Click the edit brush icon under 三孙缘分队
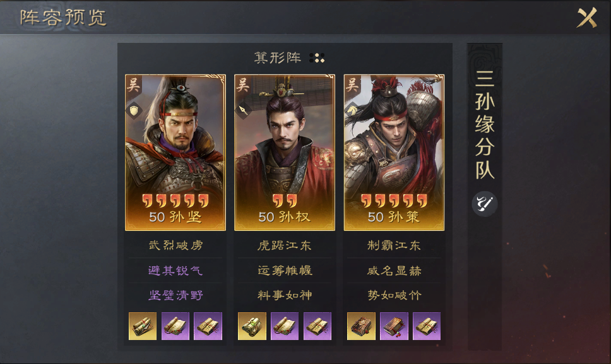 pos(484,204)
